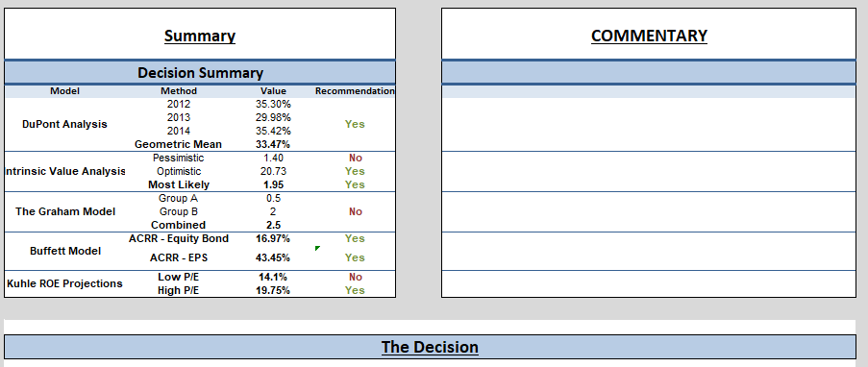This screenshot has width=868, height=367.
Task: Select the ACRR - EPS value 43.45%
Action: pos(273,257)
